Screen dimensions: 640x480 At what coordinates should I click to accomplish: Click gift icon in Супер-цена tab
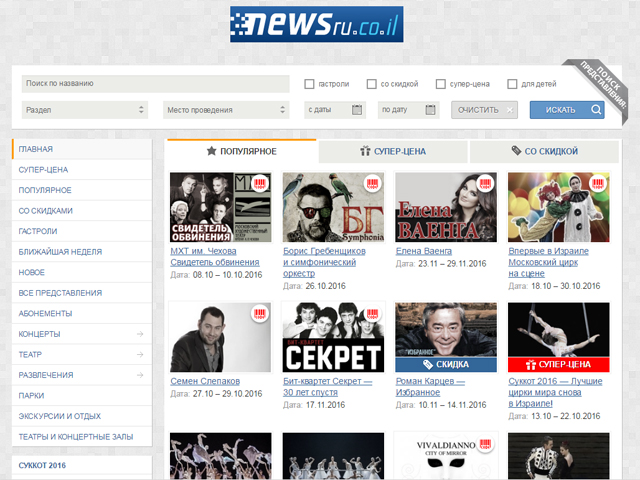[x=365, y=151]
